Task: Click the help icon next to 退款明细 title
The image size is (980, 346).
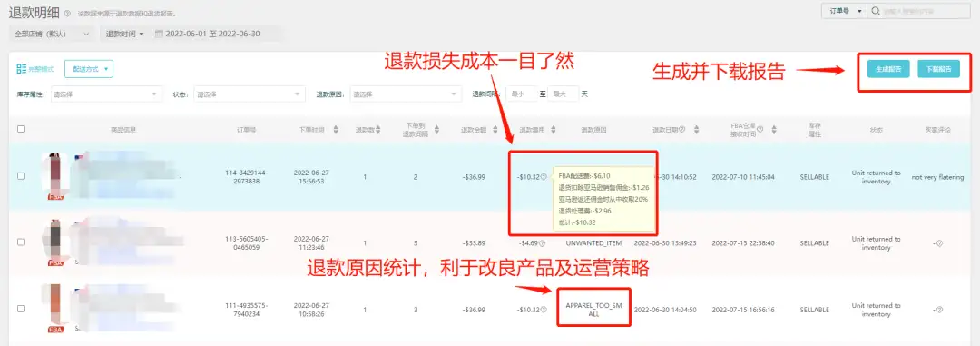Action: [x=66, y=13]
